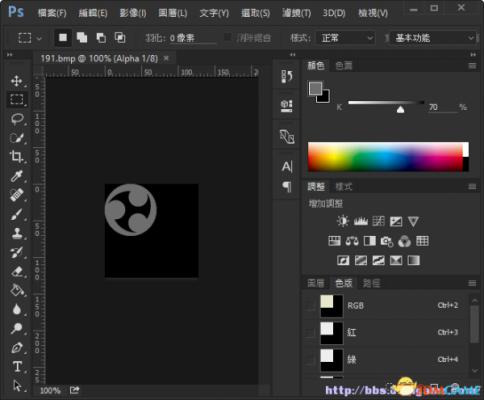Open the workspace switcher dropdown

(433, 38)
